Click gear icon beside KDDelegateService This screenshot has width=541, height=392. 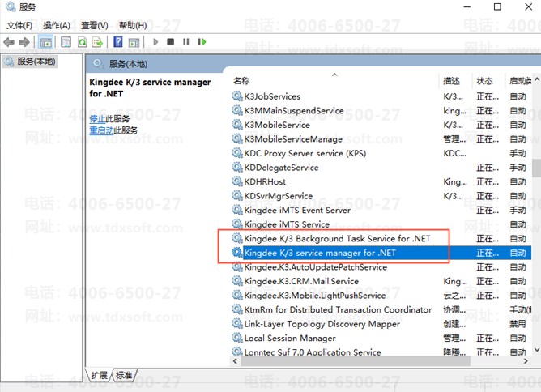coord(237,167)
